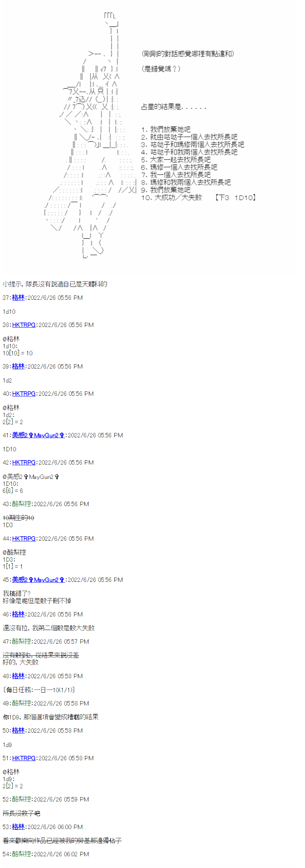Image resolution: width=305 pixels, height=868 pixels.
Task: Click 格林 link in post 53
Action: [x=18, y=827]
